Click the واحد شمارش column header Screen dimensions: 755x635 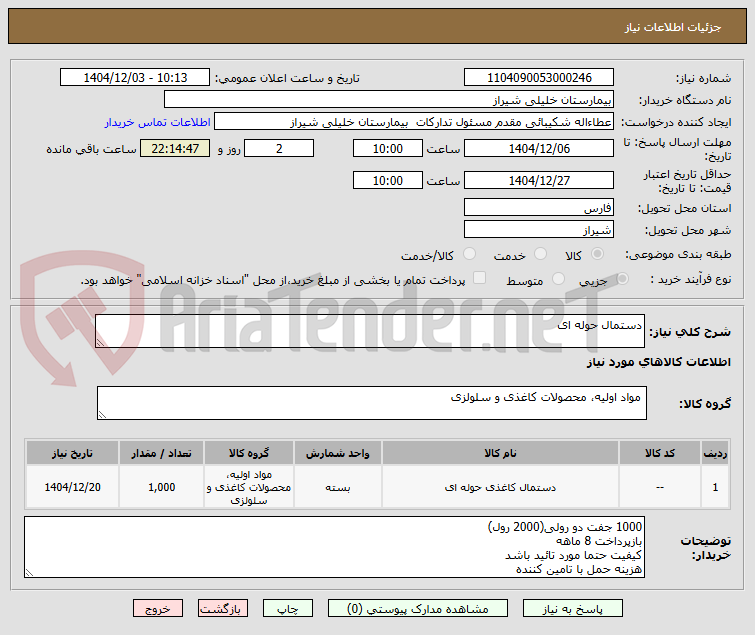tap(338, 453)
